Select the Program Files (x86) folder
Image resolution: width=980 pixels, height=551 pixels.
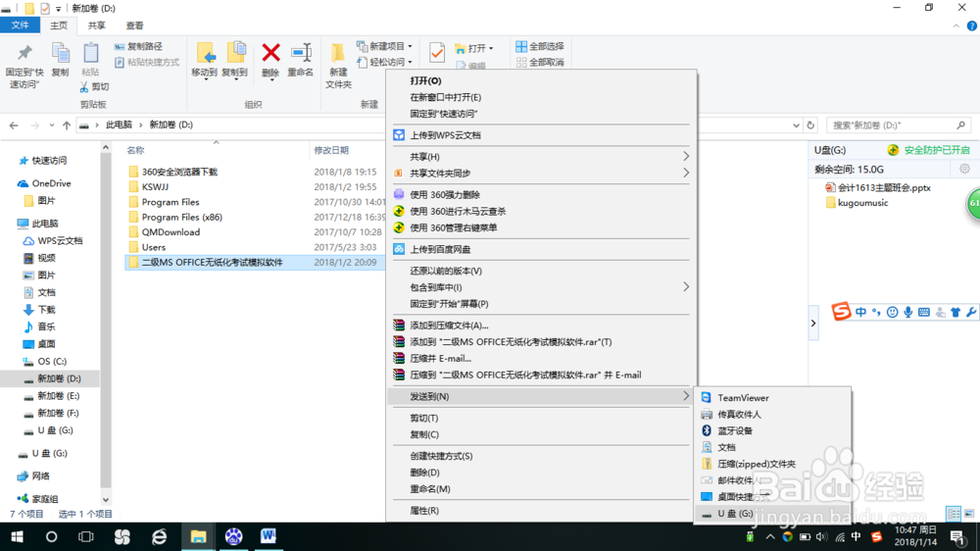point(182,217)
